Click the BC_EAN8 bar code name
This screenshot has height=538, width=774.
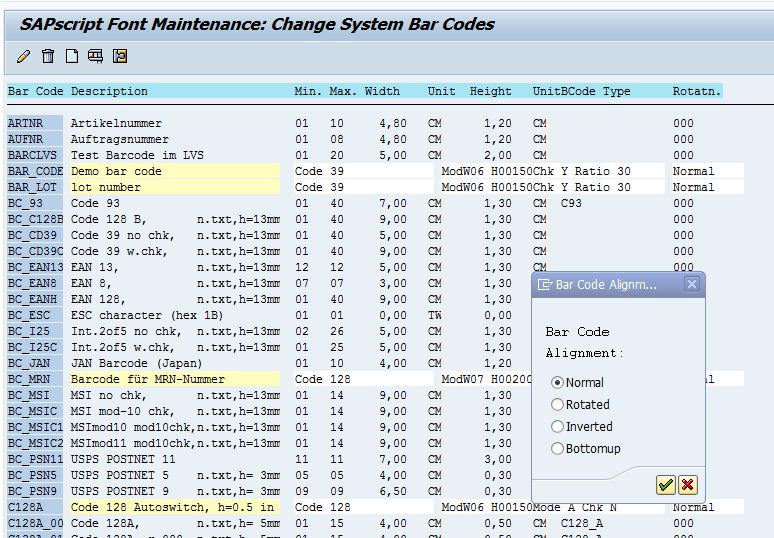click(35, 283)
